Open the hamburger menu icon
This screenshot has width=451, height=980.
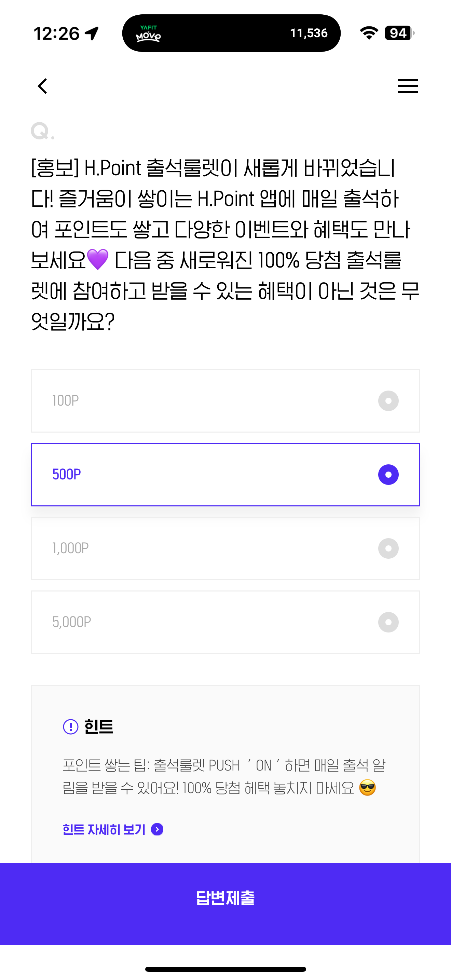tap(408, 86)
